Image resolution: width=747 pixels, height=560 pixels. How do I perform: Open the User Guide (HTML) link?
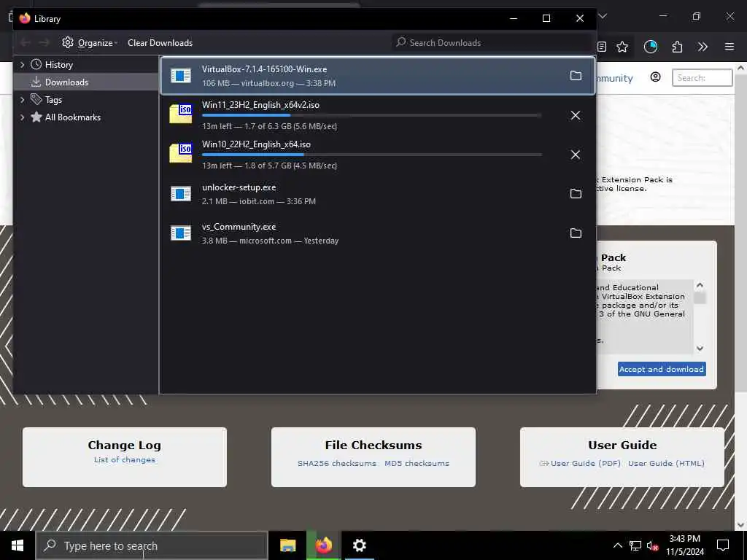pos(666,463)
